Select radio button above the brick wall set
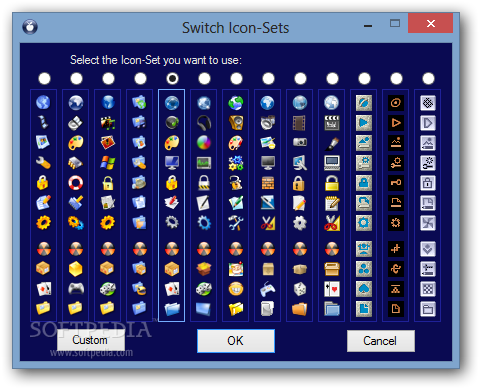Viewport: 480px width, 389px height. [268, 79]
